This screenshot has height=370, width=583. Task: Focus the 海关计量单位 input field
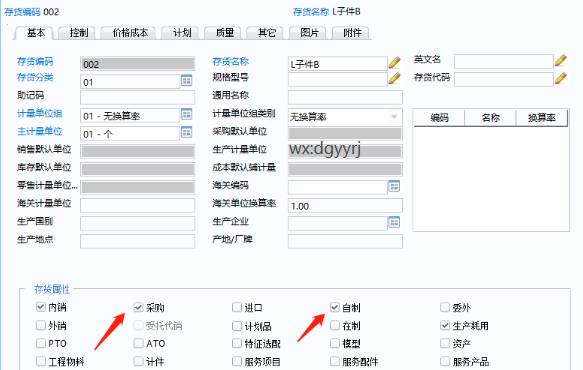click(138, 205)
